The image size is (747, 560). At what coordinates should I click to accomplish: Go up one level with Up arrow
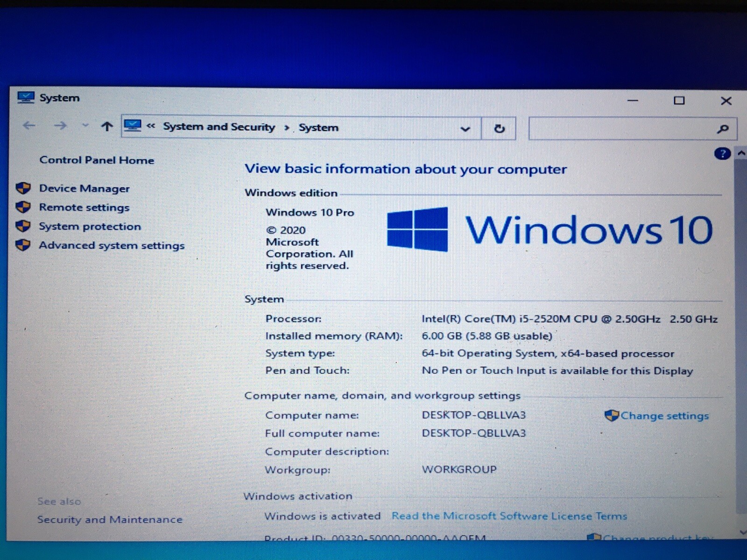point(107,126)
